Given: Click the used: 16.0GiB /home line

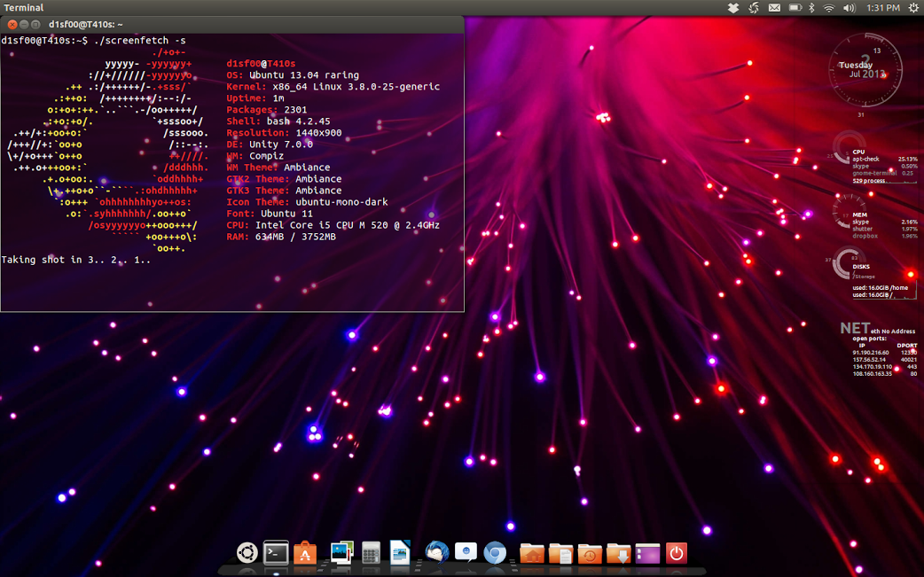Looking at the screenshot, I should tap(881, 288).
